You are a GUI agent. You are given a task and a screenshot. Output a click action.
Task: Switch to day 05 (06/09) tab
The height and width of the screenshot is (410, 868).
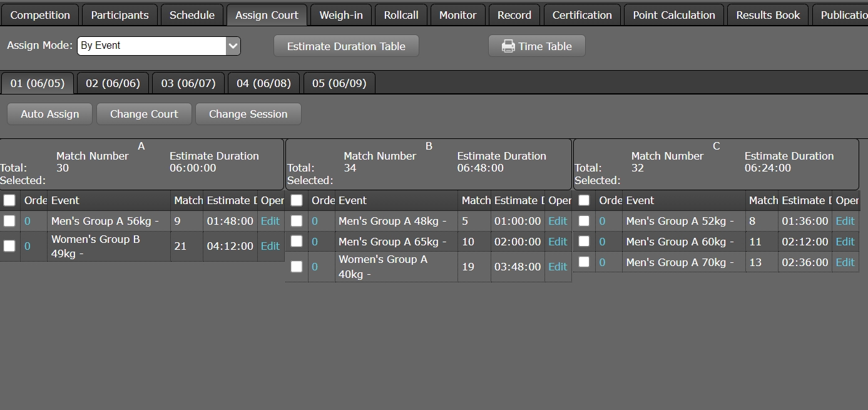339,83
